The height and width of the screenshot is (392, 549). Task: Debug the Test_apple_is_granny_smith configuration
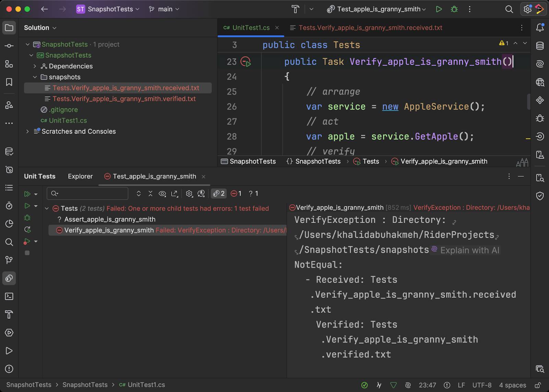point(454,9)
